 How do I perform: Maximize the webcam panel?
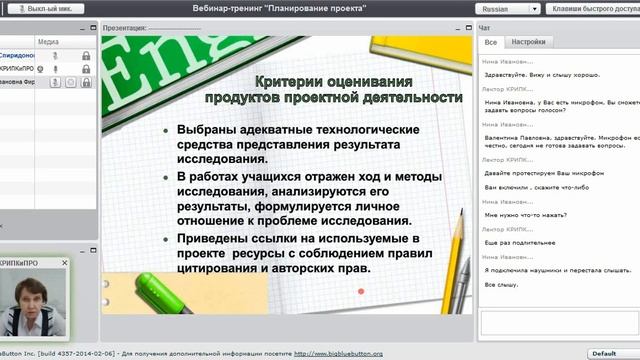coord(93,250)
